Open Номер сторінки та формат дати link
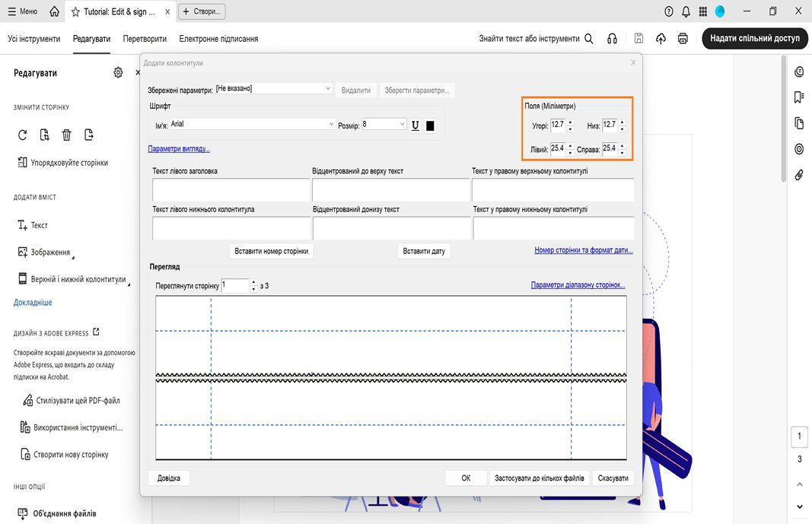 584,250
